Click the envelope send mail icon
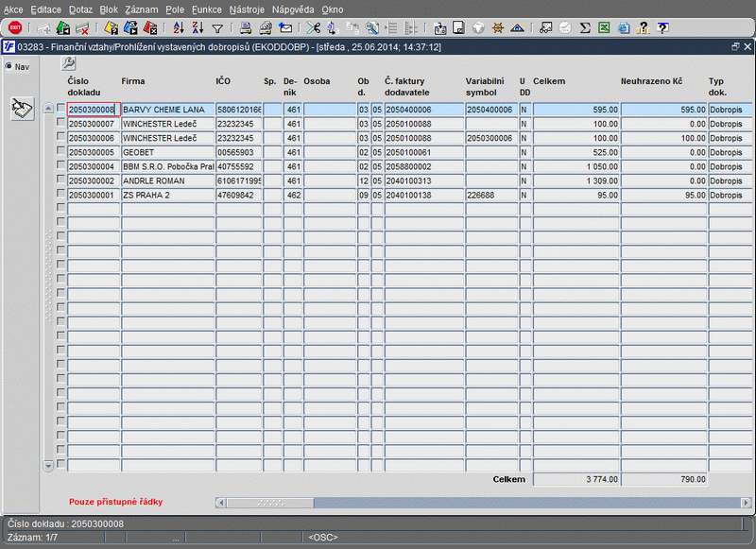Viewport: 756px width, 549px height. tap(285, 28)
